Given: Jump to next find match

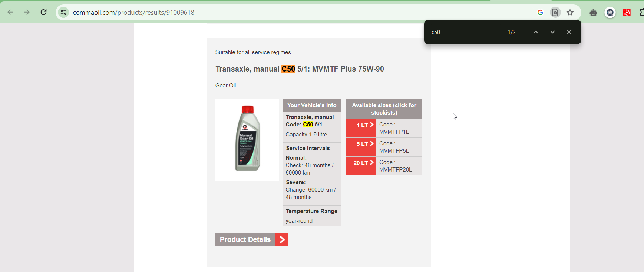Looking at the screenshot, I should (x=552, y=32).
